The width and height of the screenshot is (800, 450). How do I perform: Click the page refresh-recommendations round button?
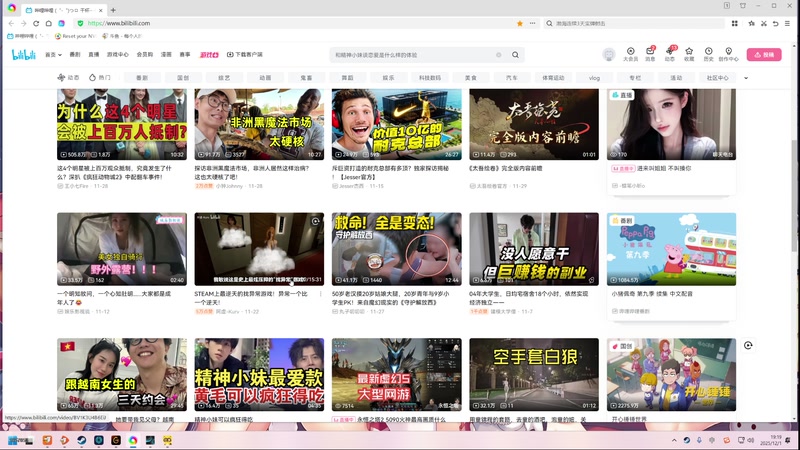[748, 345]
